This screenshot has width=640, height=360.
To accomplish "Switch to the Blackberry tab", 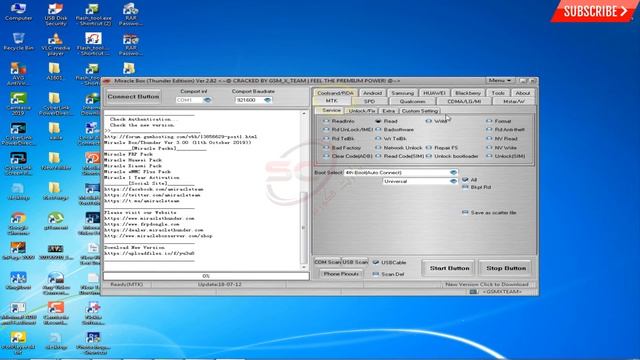I will pos(468,93).
